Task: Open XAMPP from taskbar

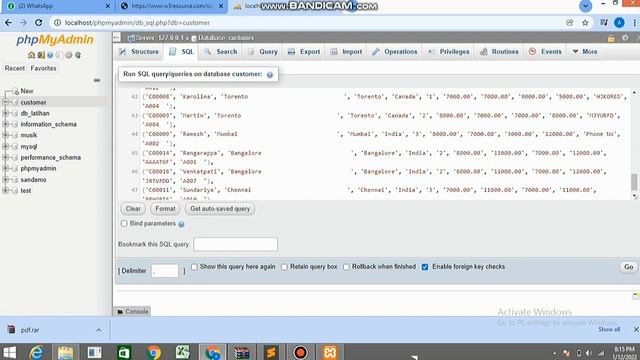Action: click(x=329, y=352)
